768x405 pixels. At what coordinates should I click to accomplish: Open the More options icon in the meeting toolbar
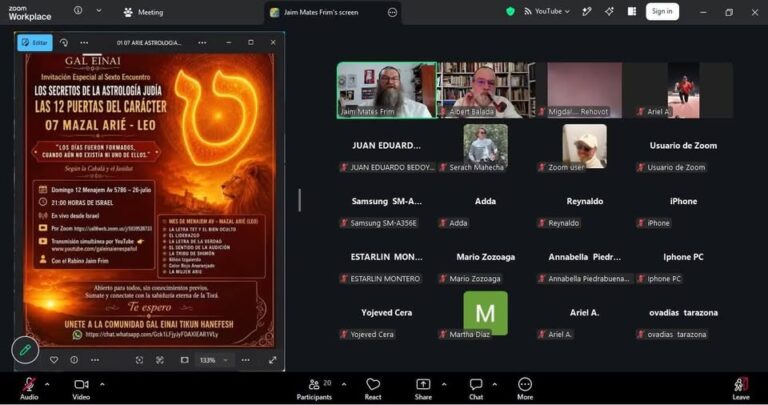click(525, 389)
